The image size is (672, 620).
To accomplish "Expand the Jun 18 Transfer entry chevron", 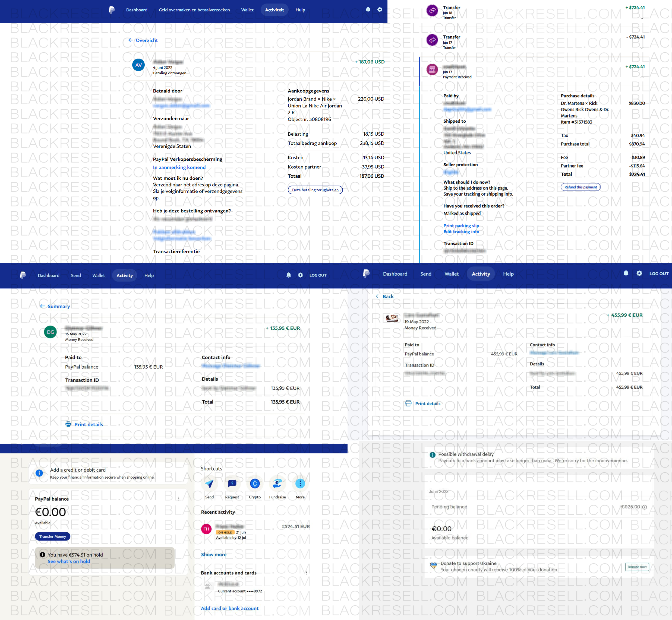I will pyautogui.click(x=642, y=18).
